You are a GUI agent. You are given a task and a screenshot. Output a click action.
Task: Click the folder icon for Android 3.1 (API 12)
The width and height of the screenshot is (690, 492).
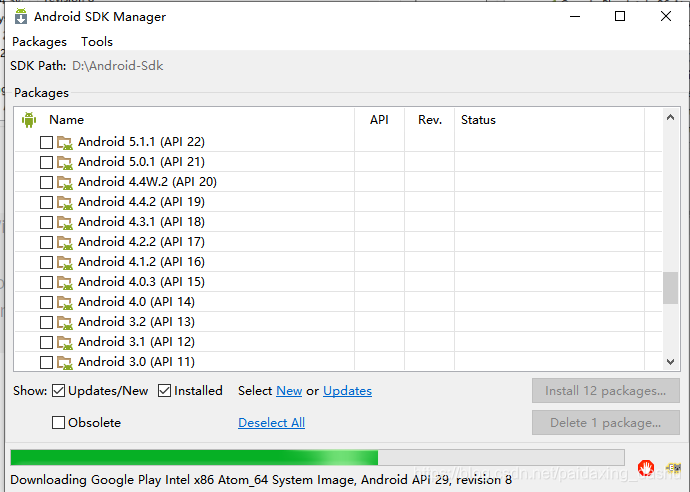(65, 343)
